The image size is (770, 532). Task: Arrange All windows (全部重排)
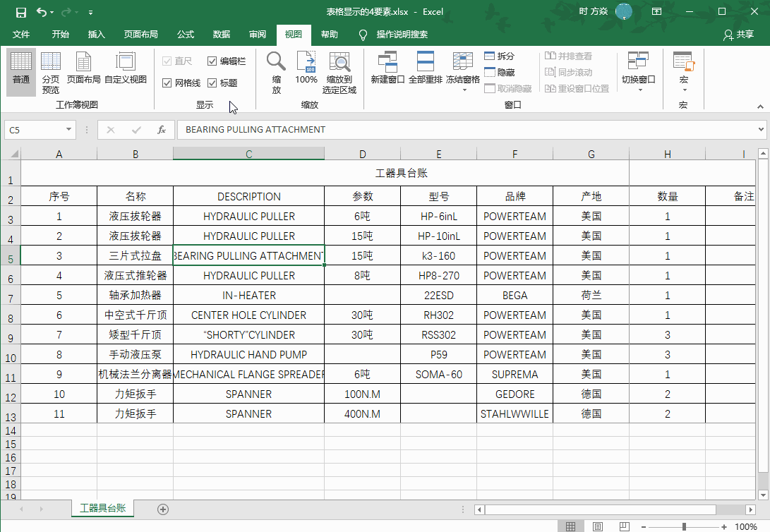click(426, 68)
